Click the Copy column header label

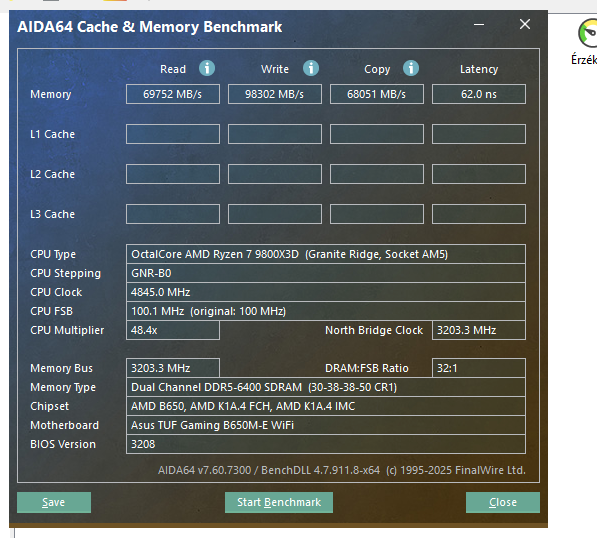[377, 69]
